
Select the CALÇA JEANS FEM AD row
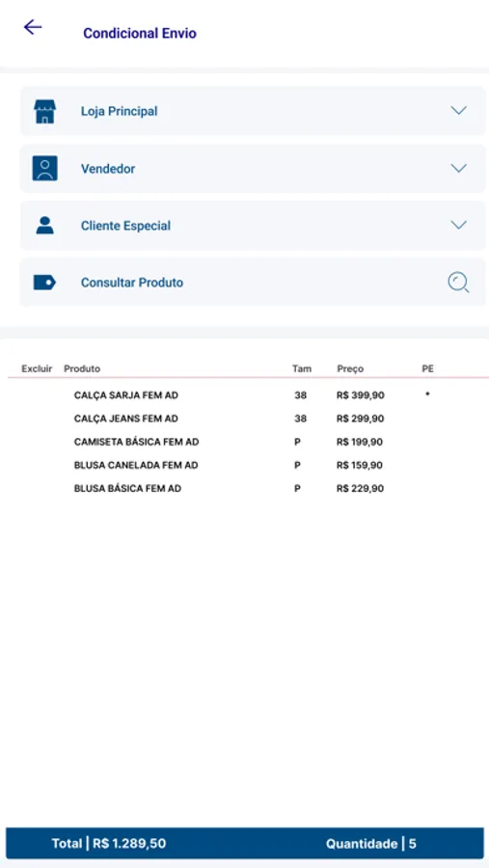pos(248,419)
